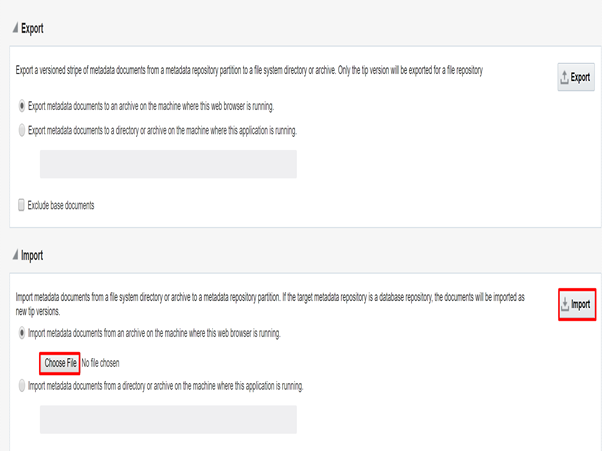Click the Export section heading
The height and width of the screenshot is (451, 602).
32,28
